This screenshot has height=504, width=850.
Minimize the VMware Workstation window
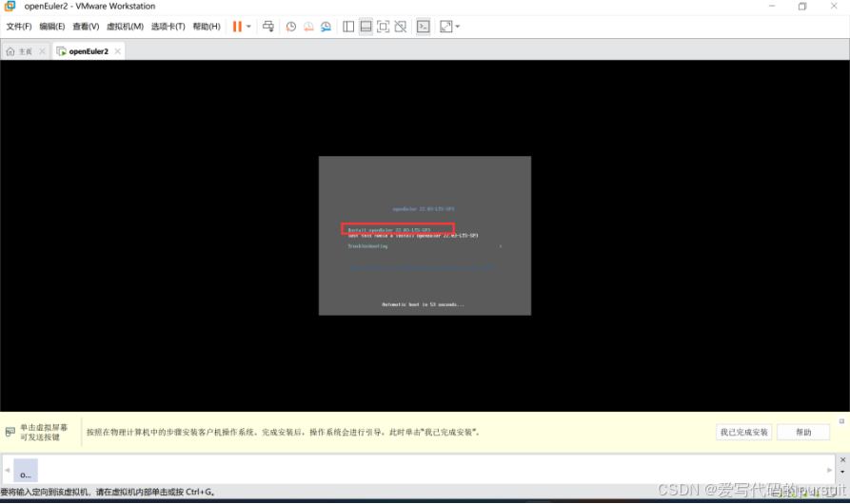(x=772, y=6)
